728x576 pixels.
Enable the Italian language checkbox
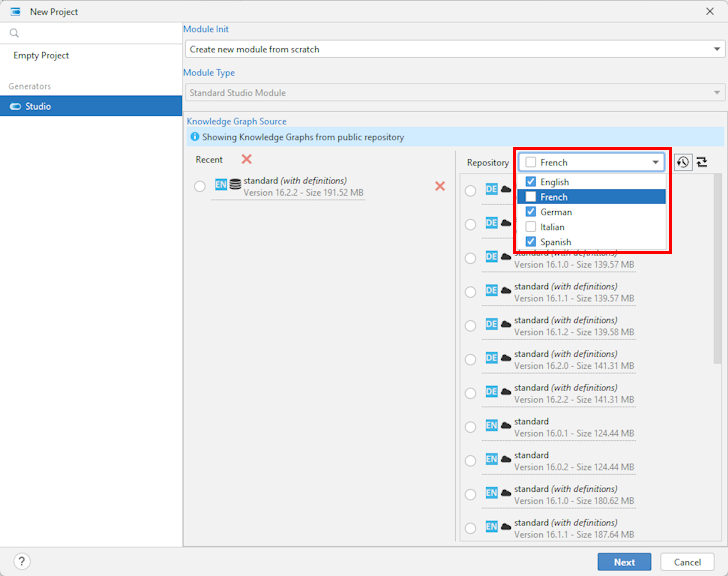tap(531, 227)
